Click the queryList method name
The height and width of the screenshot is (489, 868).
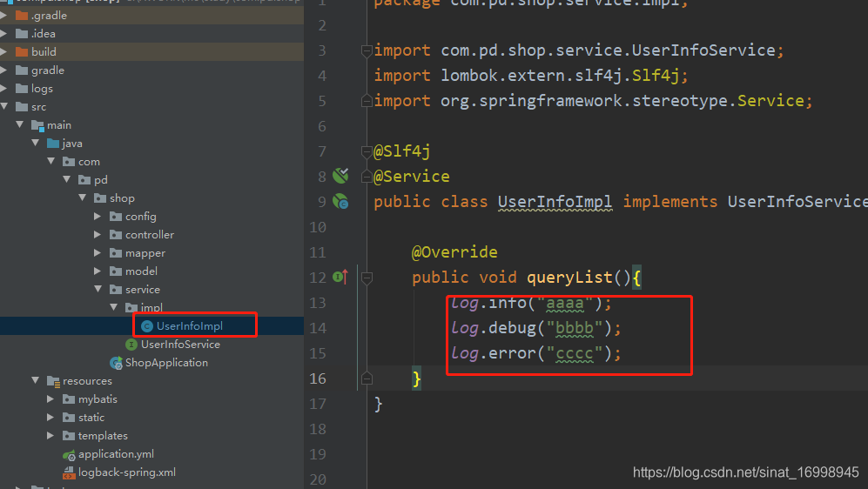pyautogui.click(x=569, y=278)
